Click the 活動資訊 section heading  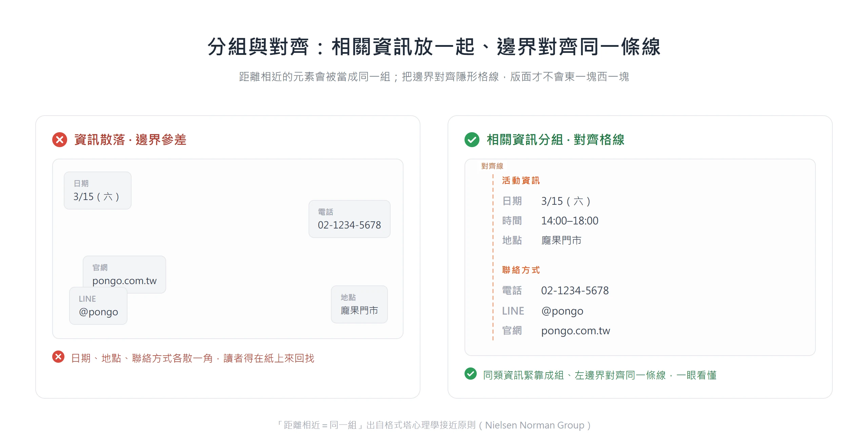[521, 180]
